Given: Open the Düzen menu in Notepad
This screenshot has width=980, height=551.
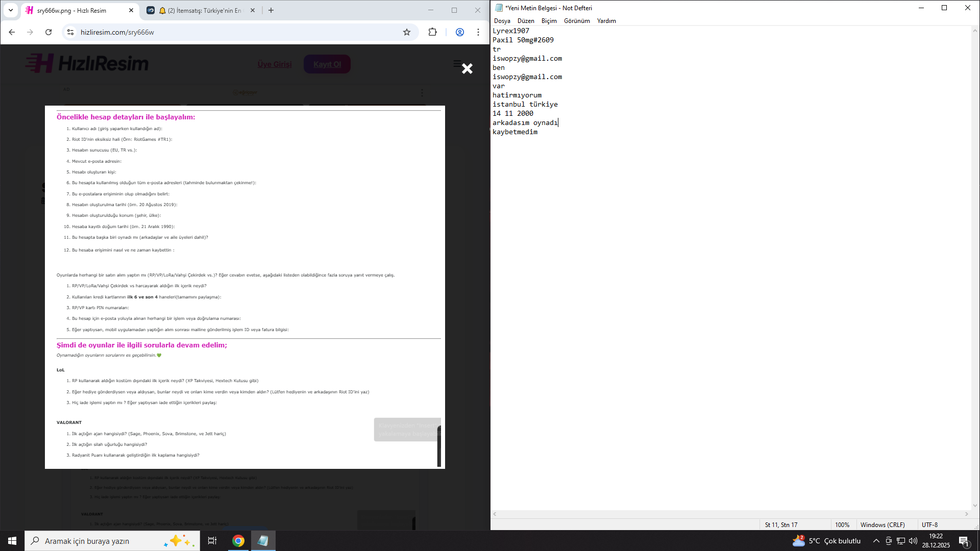Looking at the screenshot, I should pyautogui.click(x=526, y=21).
